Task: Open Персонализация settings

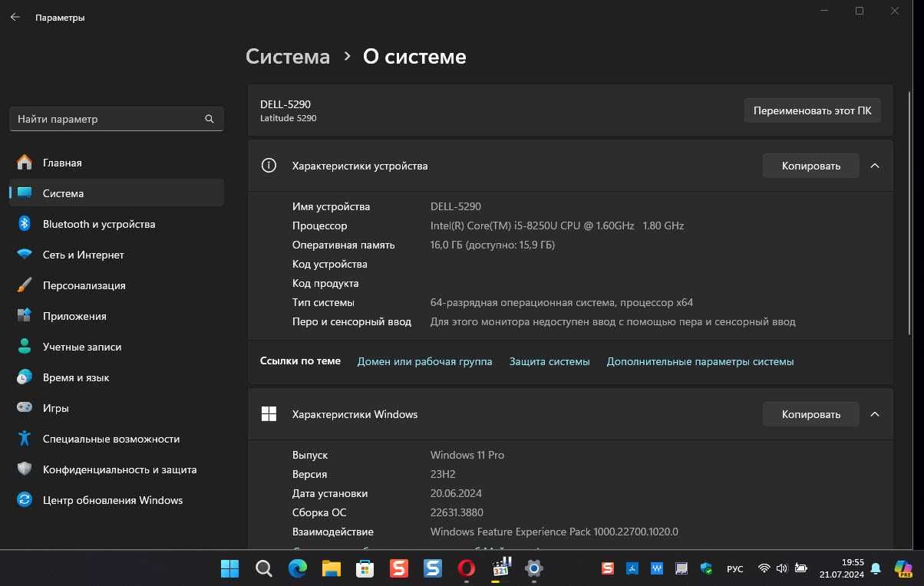Action: tap(117, 285)
